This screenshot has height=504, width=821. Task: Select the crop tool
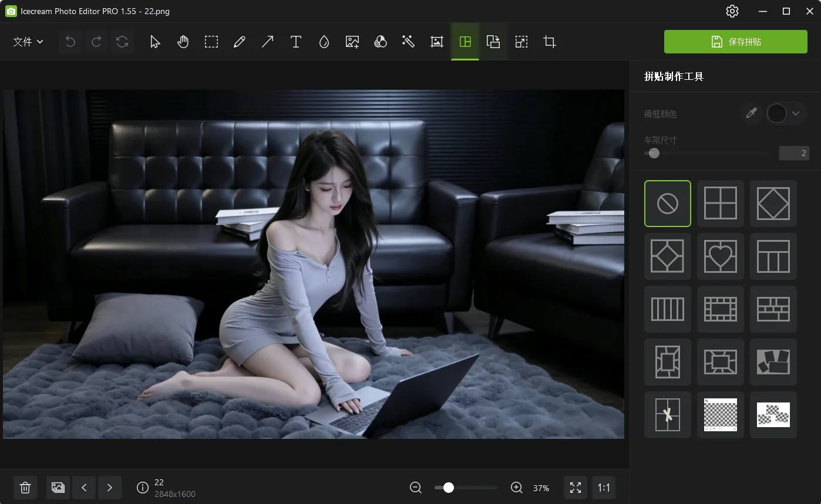tap(550, 42)
